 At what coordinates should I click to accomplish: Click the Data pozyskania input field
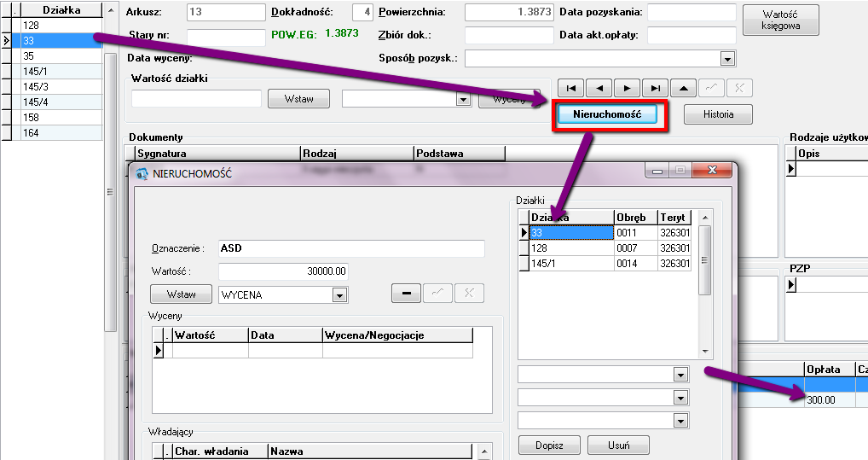[x=692, y=12]
